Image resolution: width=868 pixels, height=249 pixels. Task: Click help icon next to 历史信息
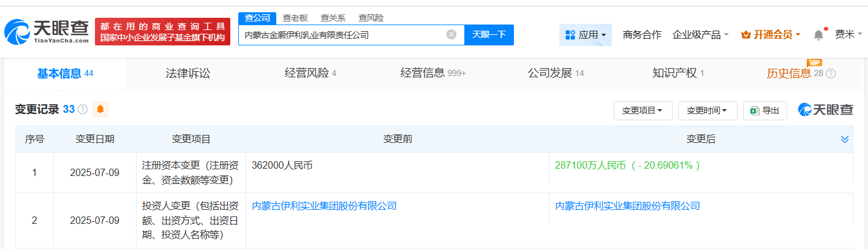[x=831, y=74]
